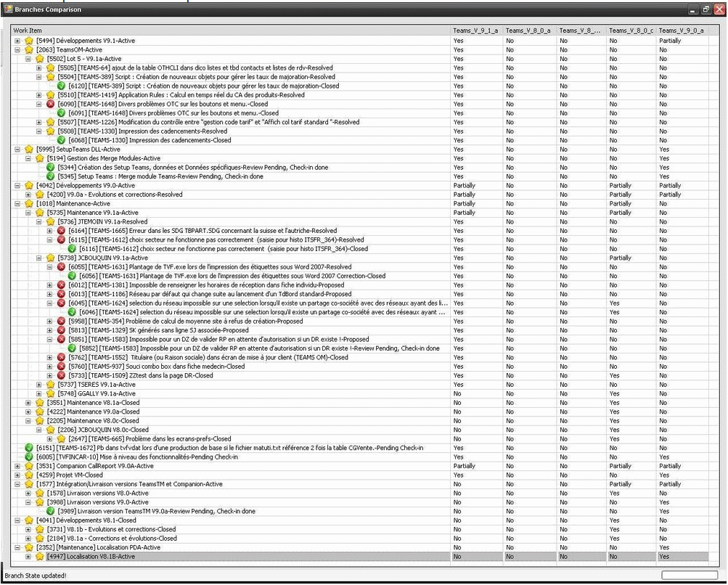This screenshot has width=728, height=585.
Task: Select row [2184] V8.1a - Corrections et évolutions-Closed
Action: pyautogui.click(x=360, y=539)
